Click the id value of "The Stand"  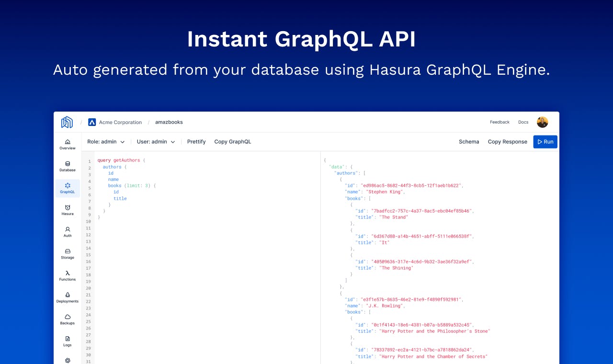coord(422,211)
